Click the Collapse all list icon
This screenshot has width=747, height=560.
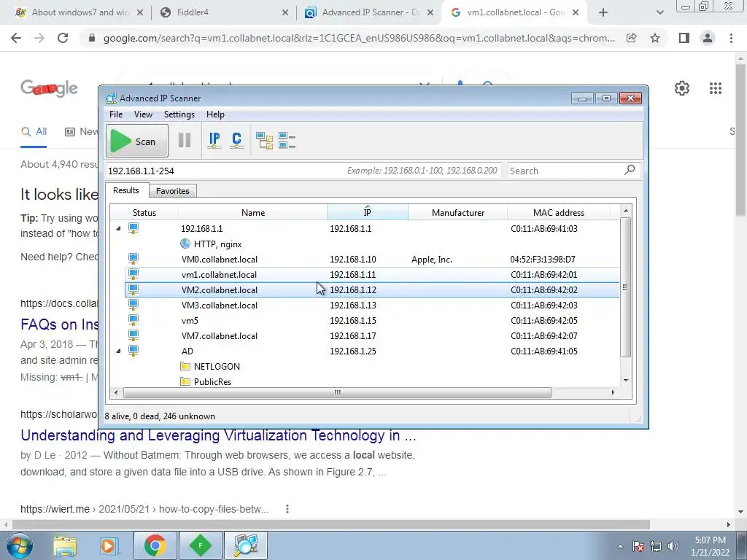click(x=287, y=141)
